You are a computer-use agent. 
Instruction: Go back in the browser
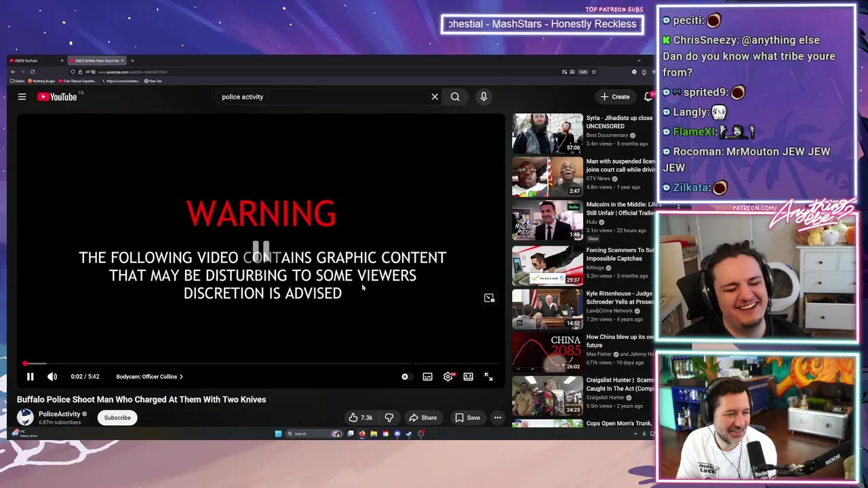click(x=13, y=72)
